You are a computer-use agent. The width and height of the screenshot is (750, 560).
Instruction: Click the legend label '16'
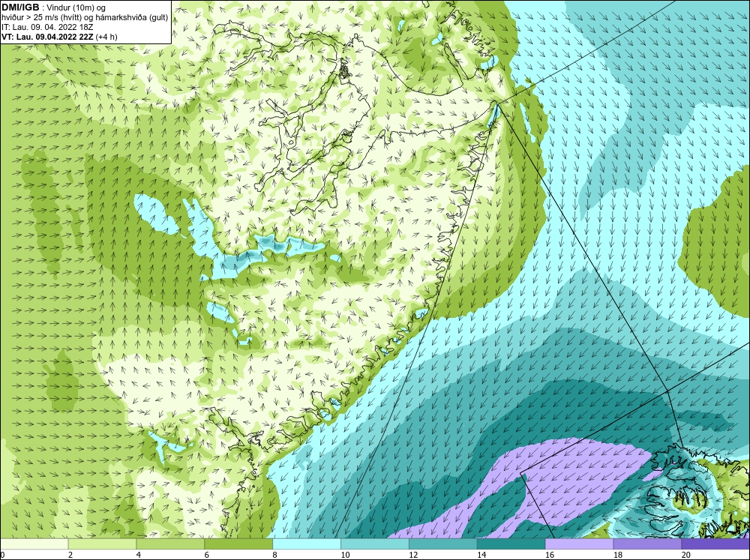point(550,555)
